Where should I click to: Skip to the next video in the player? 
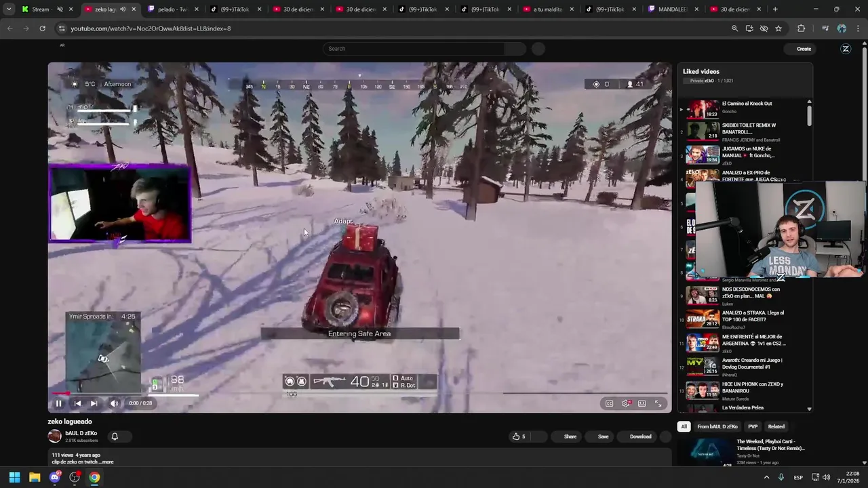pos(94,403)
